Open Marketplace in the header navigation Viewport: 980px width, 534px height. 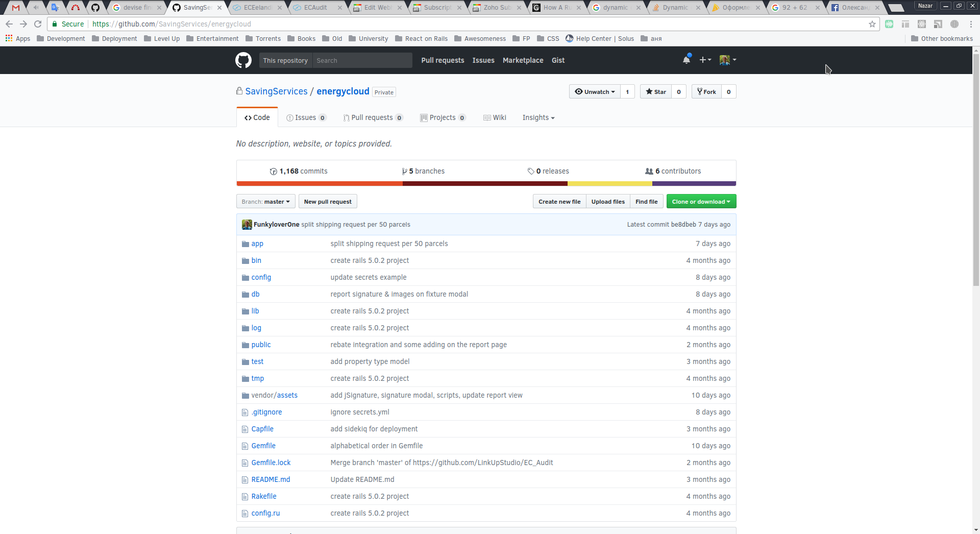(x=523, y=60)
